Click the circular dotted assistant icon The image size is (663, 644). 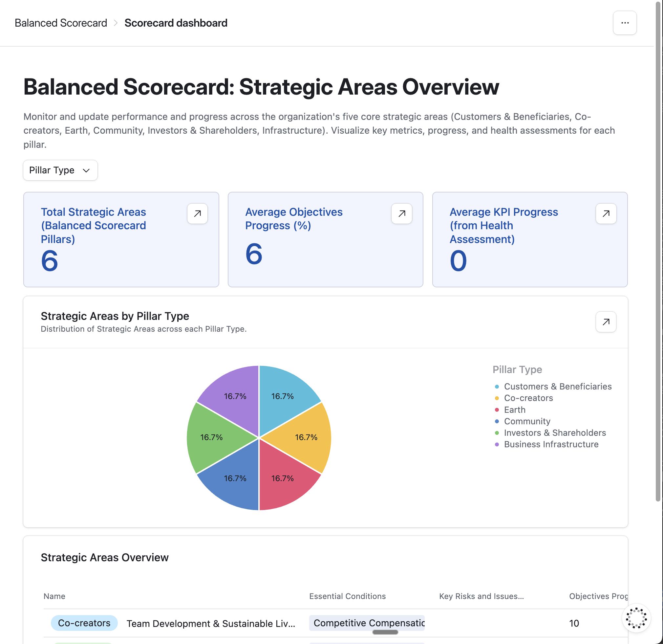(x=636, y=618)
